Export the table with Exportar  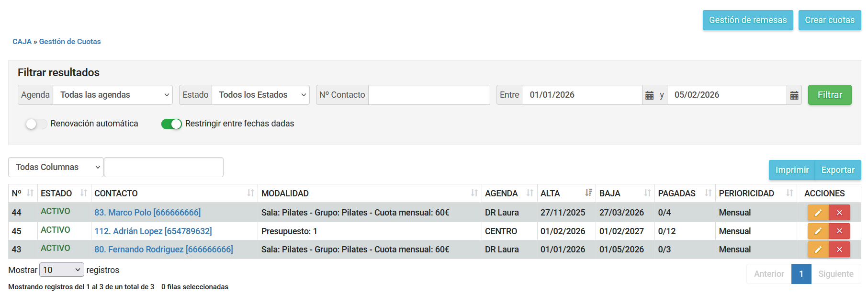(x=837, y=170)
